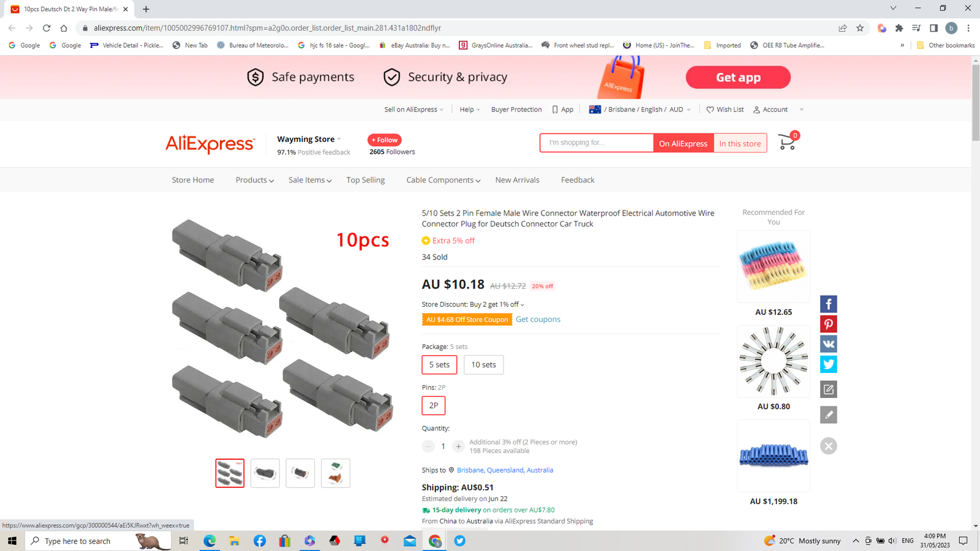Click the pencil feedback icon in sidebar
980x551 pixels.
828,414
